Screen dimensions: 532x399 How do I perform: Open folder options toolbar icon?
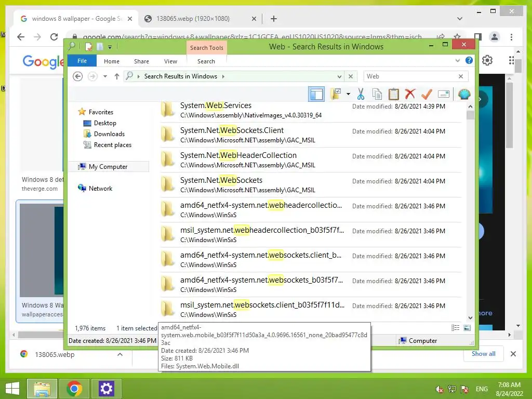click(x=336, y=94)
